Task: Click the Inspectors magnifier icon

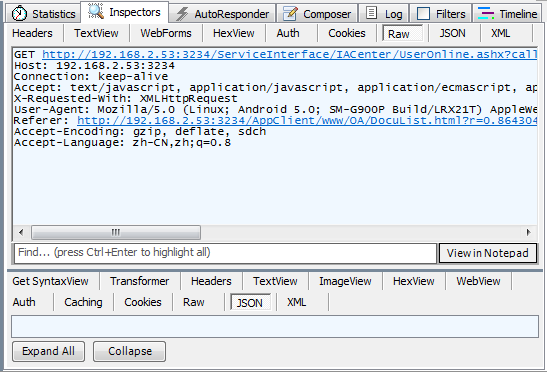Action: coord(96,11)
